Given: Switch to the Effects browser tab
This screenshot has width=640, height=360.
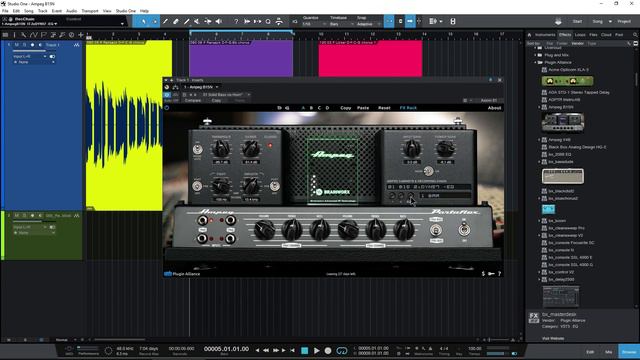Looking at the screenshot, I should tap(565, 35).
